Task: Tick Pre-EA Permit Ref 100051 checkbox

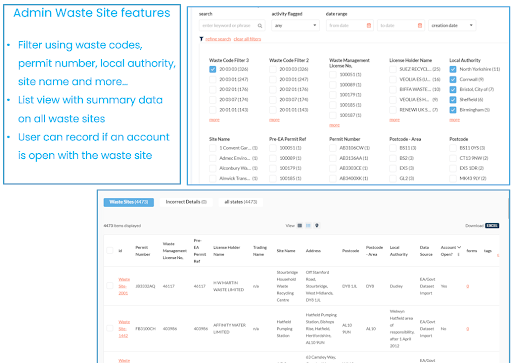Action: coord(273,148)
